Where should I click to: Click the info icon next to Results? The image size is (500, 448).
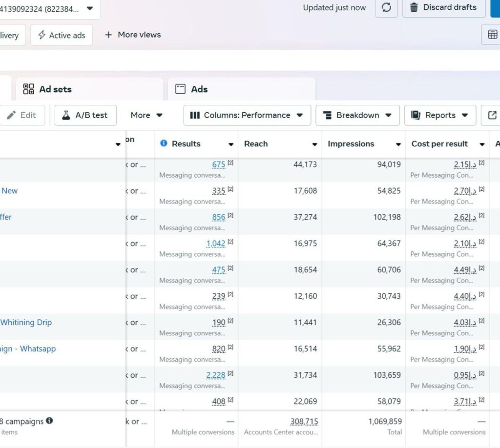164,143
